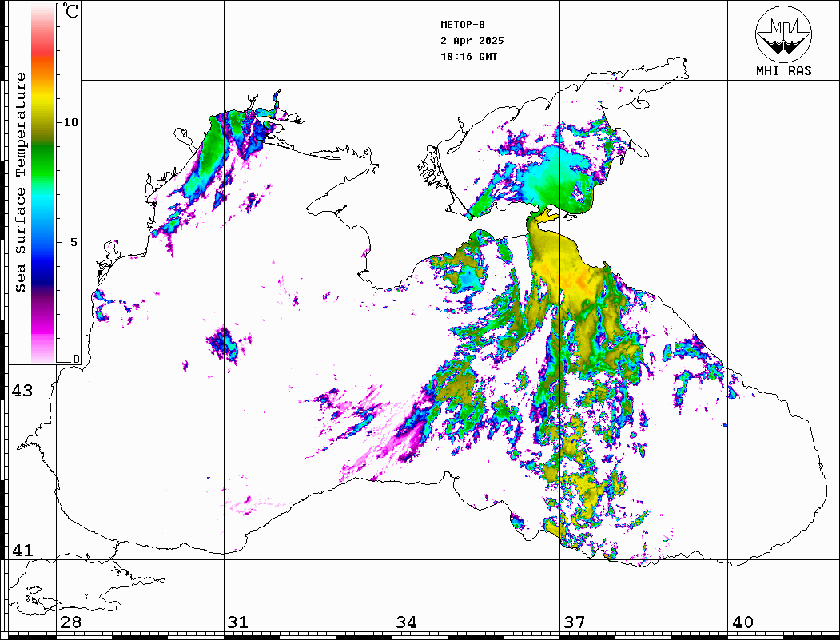This screenshot has width=840, height=640.
Task: Click longitude label 34
Action: coord(406,622)
